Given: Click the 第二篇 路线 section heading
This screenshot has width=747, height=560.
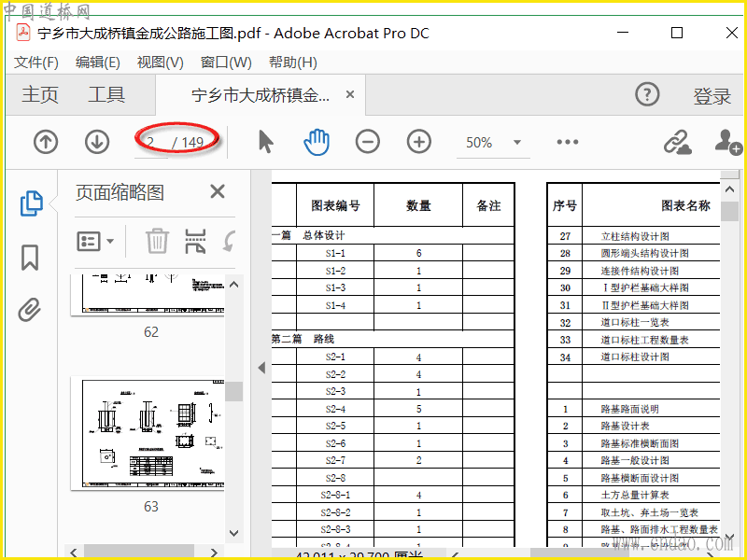Looking at the screenshot, I should [303, 339].
